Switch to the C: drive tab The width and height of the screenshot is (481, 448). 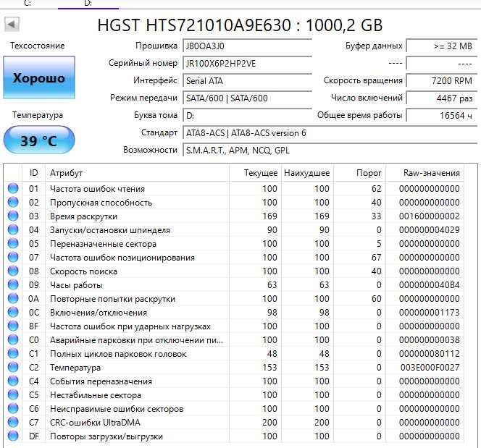pyautogui.click(x=28, y=4)
